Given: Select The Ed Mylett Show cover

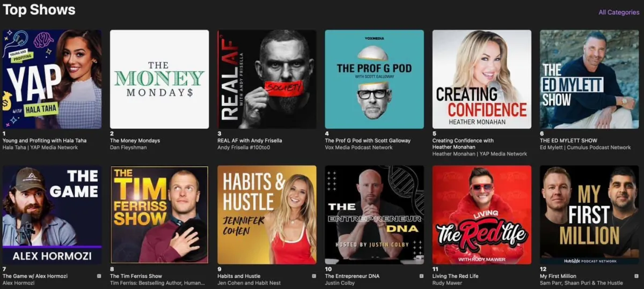Looking at the screenshot, I should coord(589,79).
